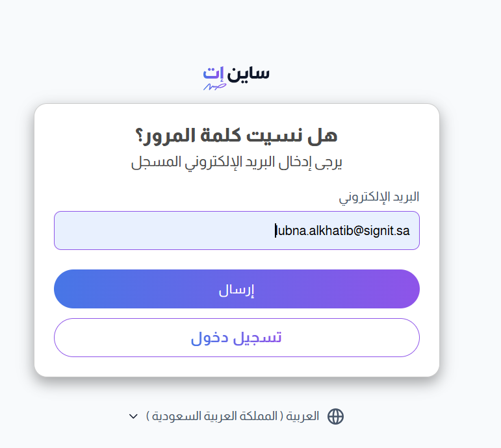Click the 'يرجى إدخال البريد الإلكتروني المسجل' subtitle
This screenshot has width=501, height=448.
pyautogui.click(x=237, y=162)
